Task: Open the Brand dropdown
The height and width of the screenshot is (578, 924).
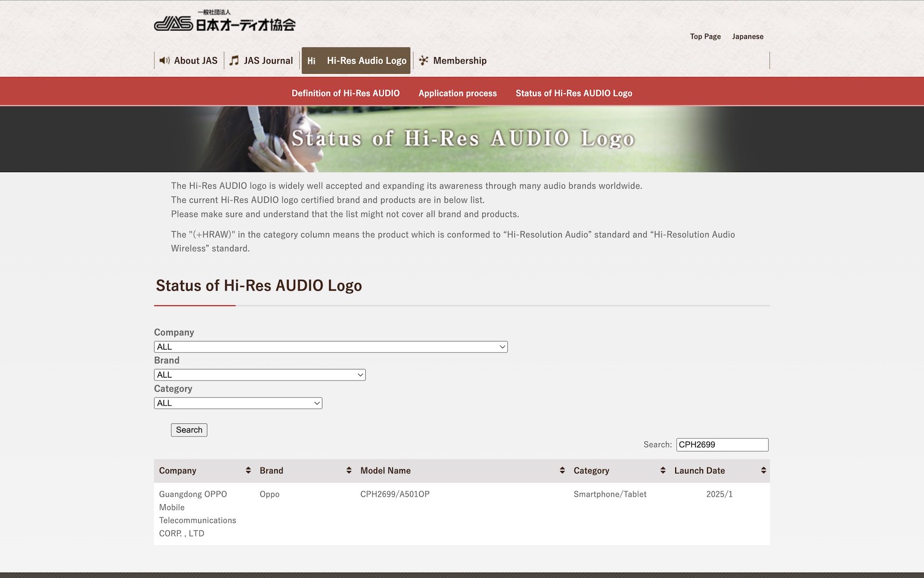Action: 259,375
